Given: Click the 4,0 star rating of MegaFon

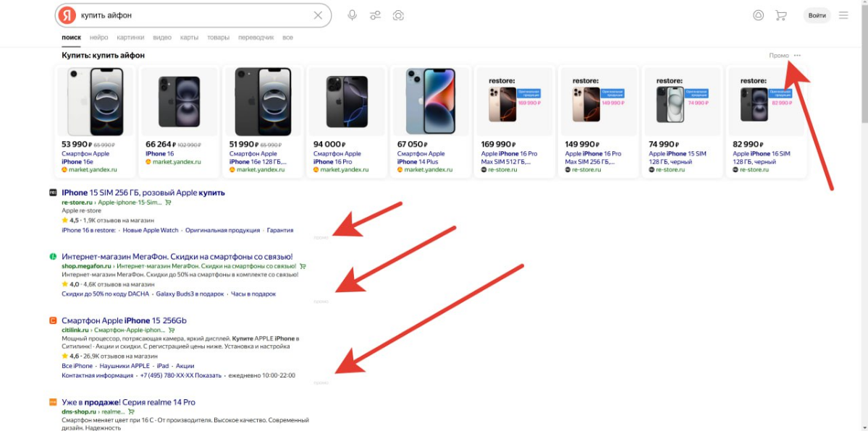Looking at the screenshot, I should (71, 283).
